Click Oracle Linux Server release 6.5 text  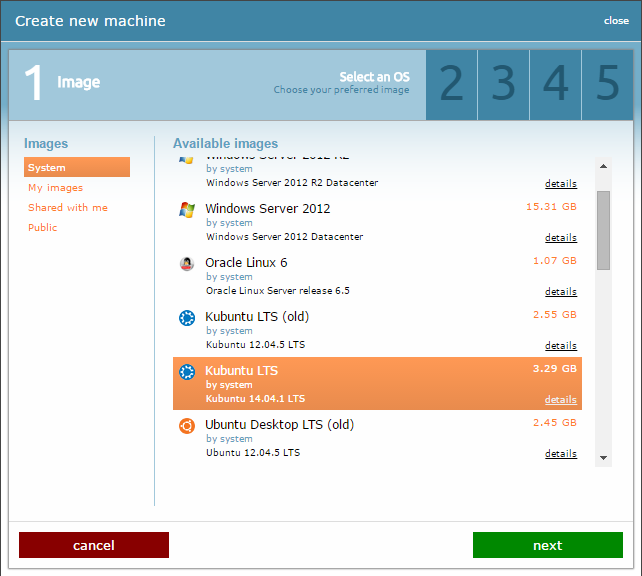(x=278, y=291)
